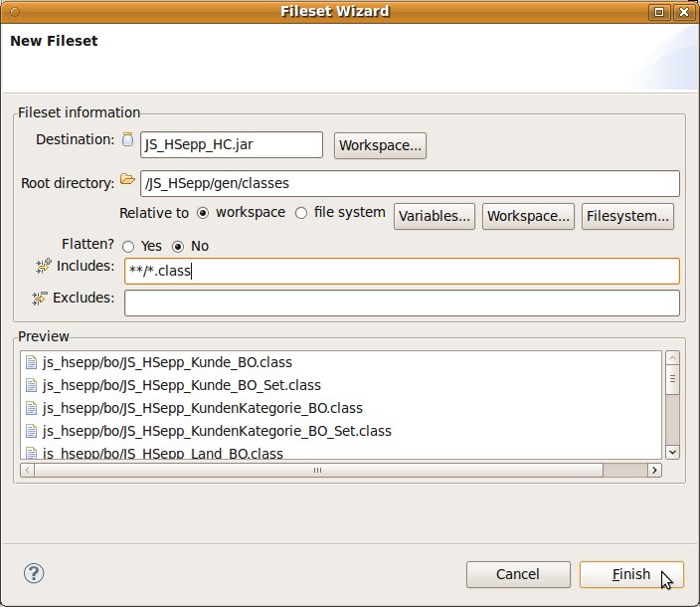Click the Includes wand icon
The height and width of the screenshot is (607, 700).
click(43, 266)
